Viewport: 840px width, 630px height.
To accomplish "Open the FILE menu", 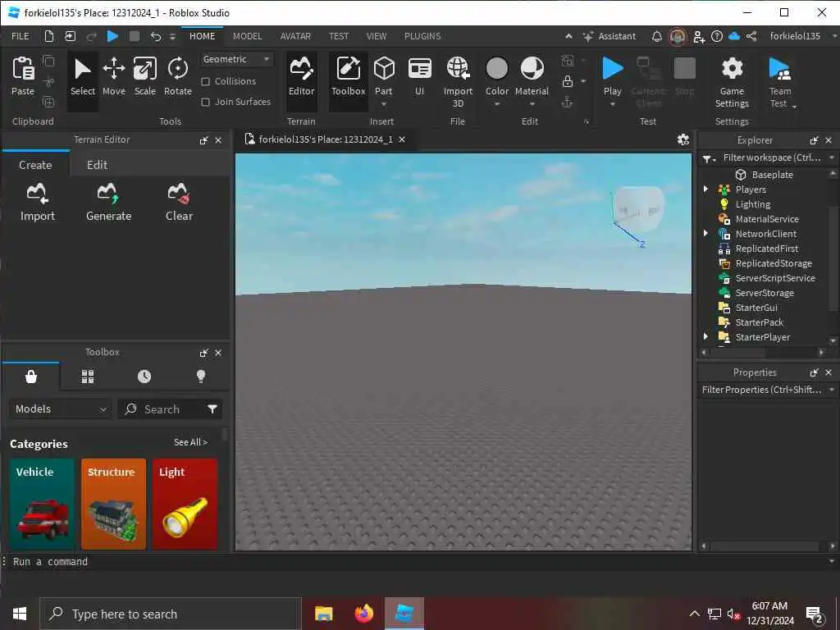I will tap(21, 36).
